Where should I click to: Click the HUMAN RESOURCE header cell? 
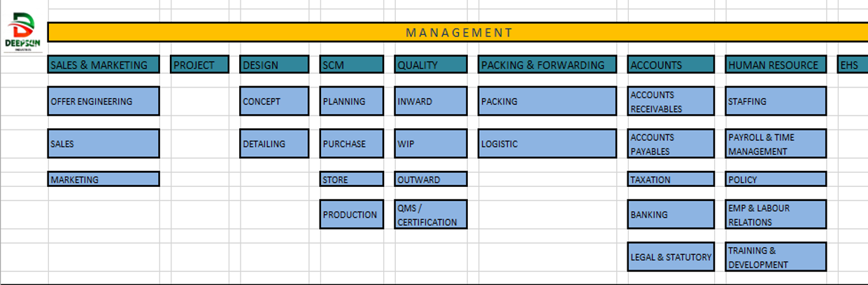775,65
